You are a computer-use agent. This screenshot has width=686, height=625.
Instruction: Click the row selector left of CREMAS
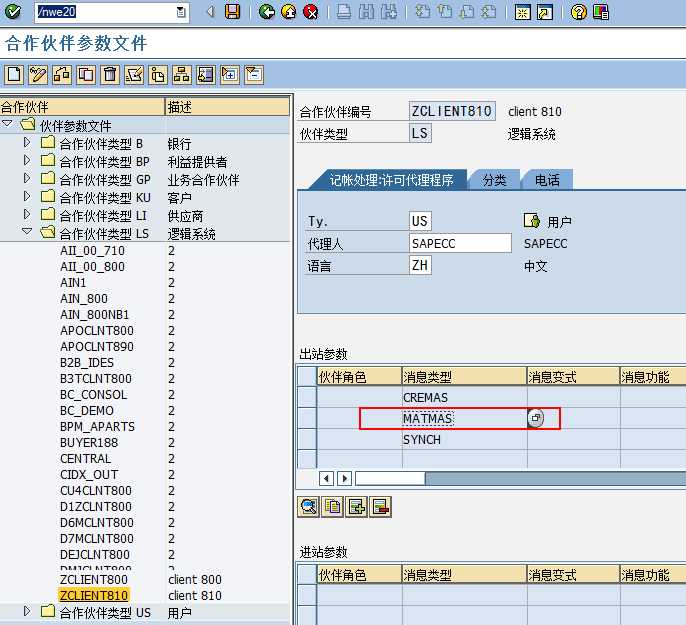307,397
